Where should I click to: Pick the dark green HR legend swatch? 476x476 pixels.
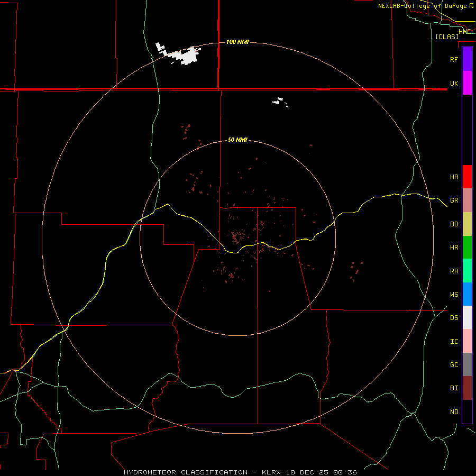[x=467, y=247]
